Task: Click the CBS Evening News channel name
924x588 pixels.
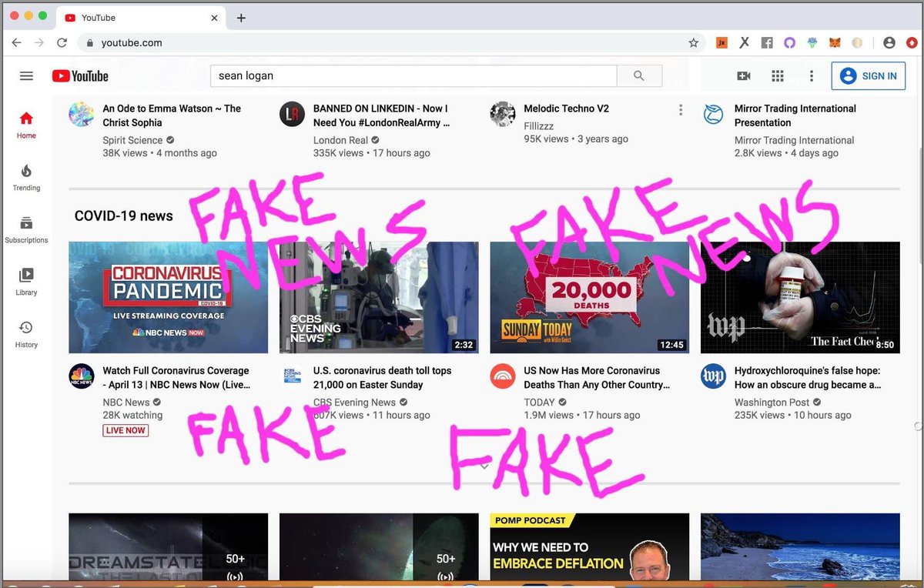Action: pyautogui.click(x=354, y=402)
